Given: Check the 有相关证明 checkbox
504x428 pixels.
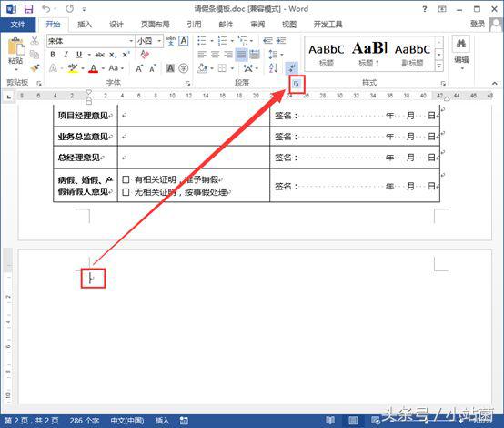Looking at the screenshot, I should pyautogui.click(x=126, y=179).
